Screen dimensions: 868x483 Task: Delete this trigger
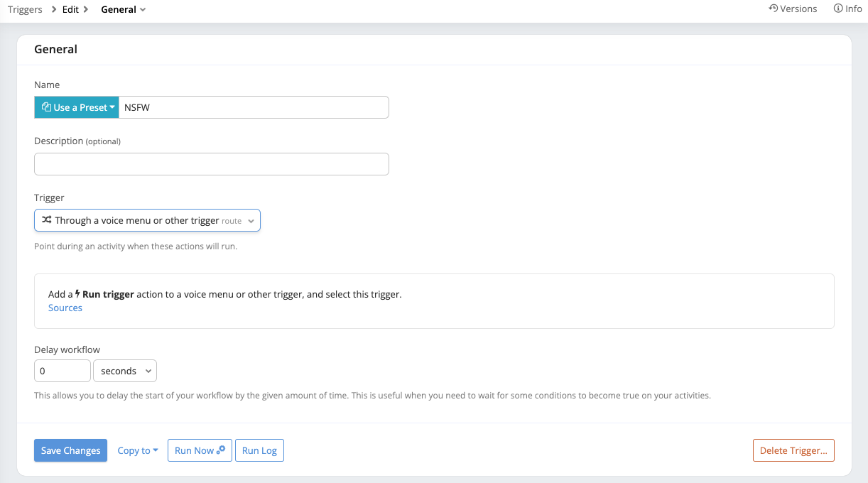pyautogui.click(x=793, y=450)
